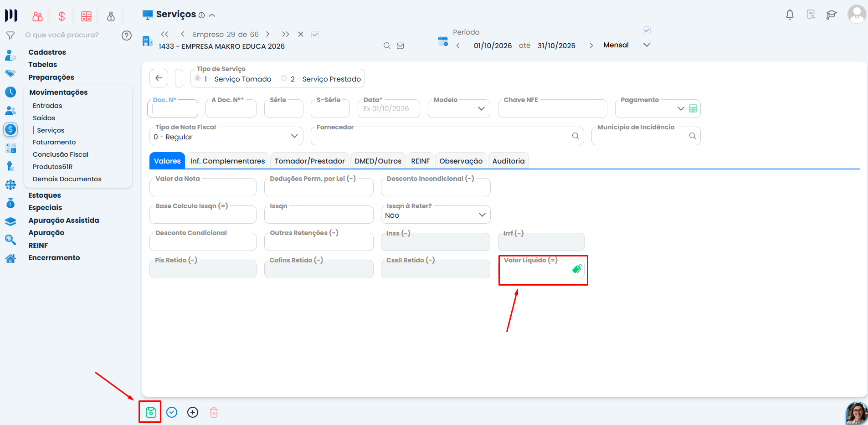The height and width of the screenshot is (425, 868).
Task: Click the delete trash icon
Action: pyautogui.click(x=214, y=412)
